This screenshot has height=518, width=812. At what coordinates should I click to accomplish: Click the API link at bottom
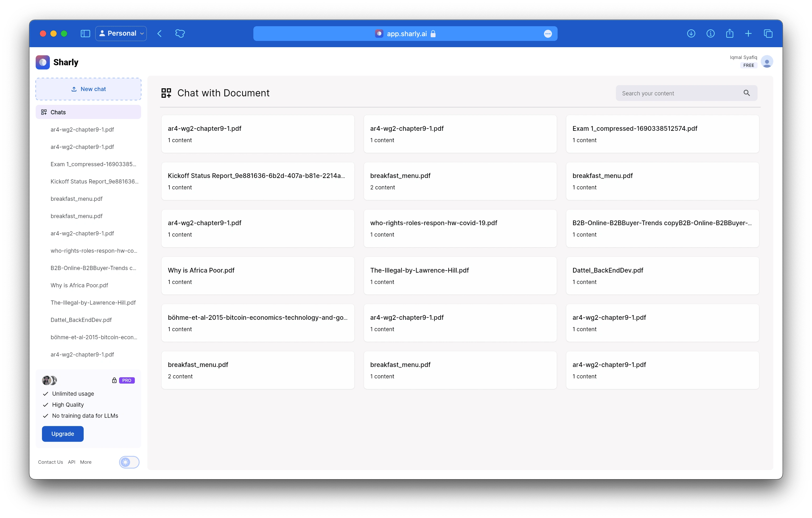point(71,462)
